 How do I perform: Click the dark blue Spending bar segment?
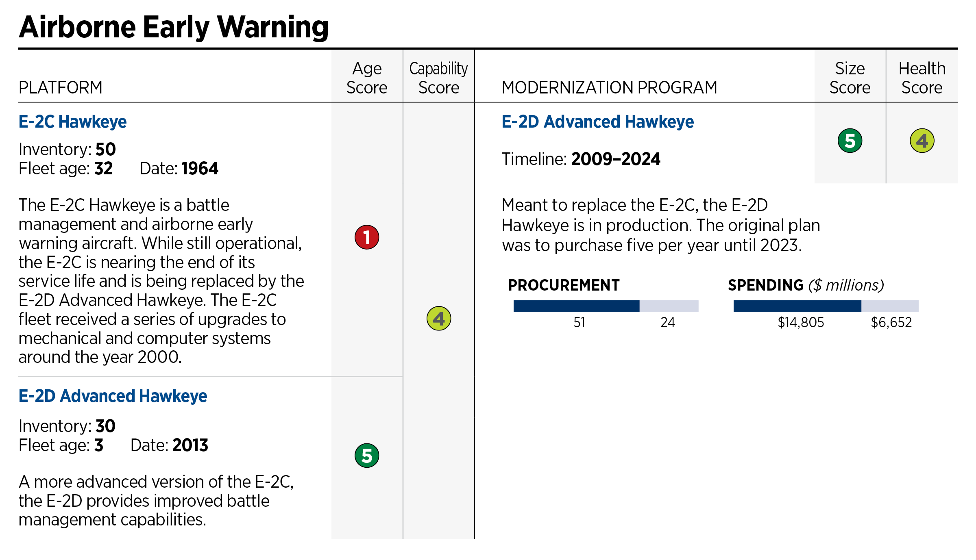[797, 306]
